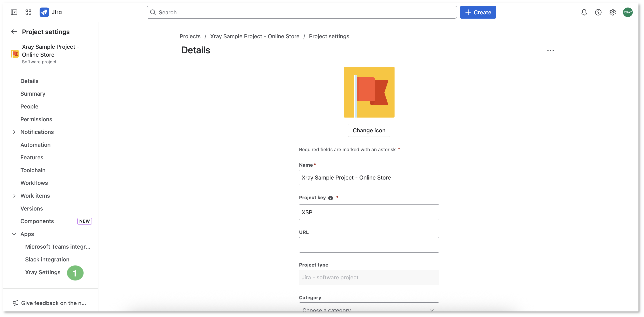Screen dimensions: 644x317
Task: Click the Apps sidebar label
Action: coord(27,234)
